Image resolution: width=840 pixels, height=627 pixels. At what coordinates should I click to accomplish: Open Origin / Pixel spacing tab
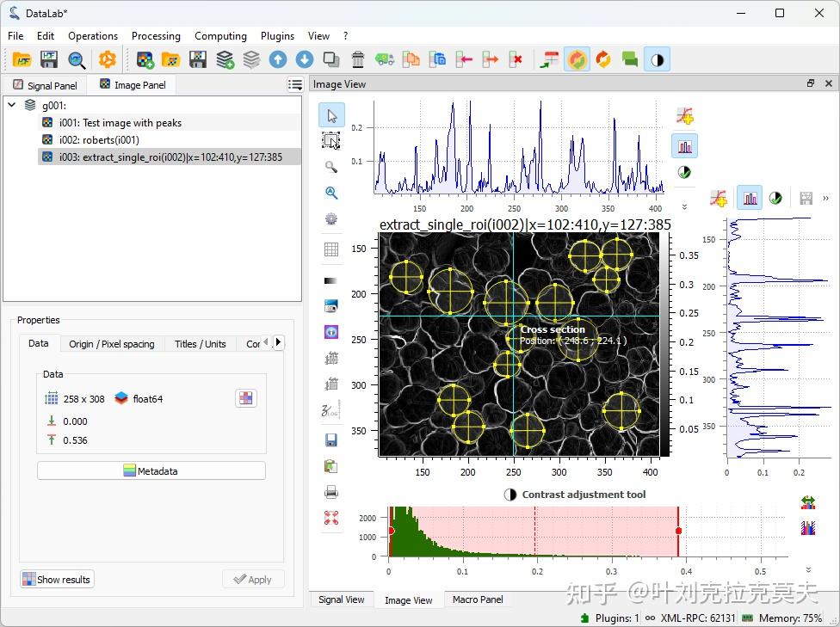pos(111,344)
